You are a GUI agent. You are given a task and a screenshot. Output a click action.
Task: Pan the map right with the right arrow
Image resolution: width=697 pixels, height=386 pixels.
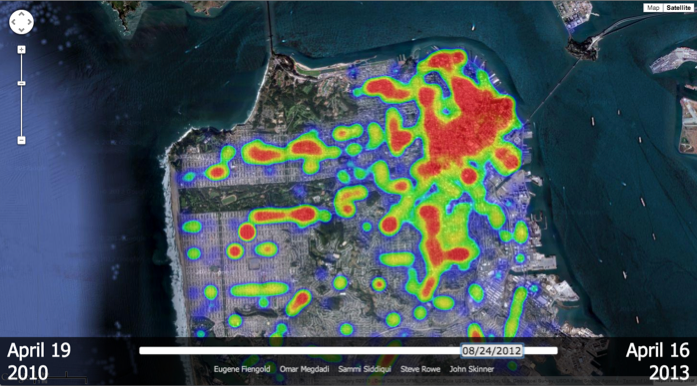pos(29,22)
